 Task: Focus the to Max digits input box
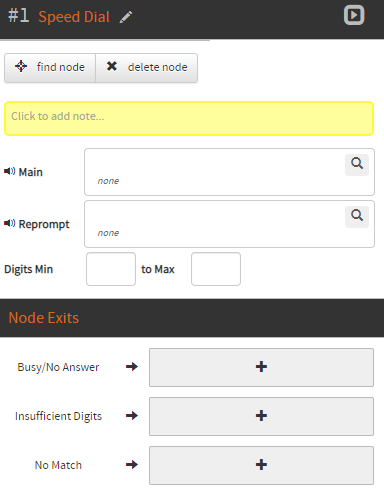pyautogui.click(x=216, y=269)
